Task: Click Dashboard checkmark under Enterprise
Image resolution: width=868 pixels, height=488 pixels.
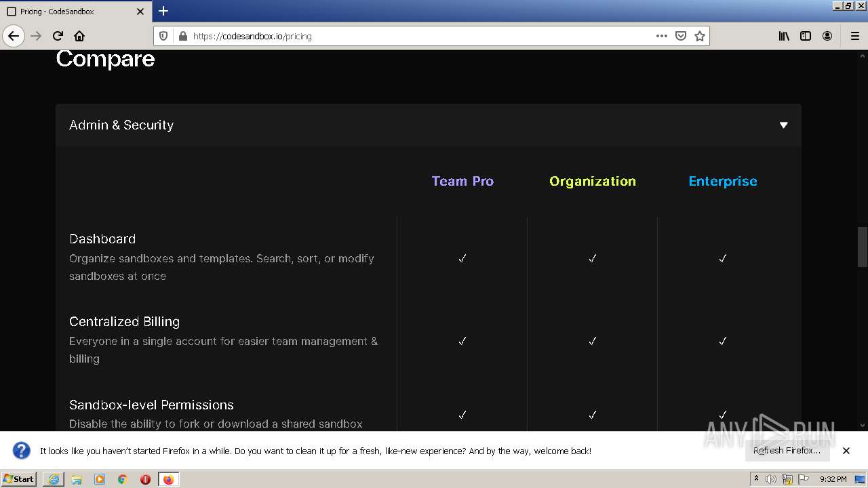Action: [723, 258]
